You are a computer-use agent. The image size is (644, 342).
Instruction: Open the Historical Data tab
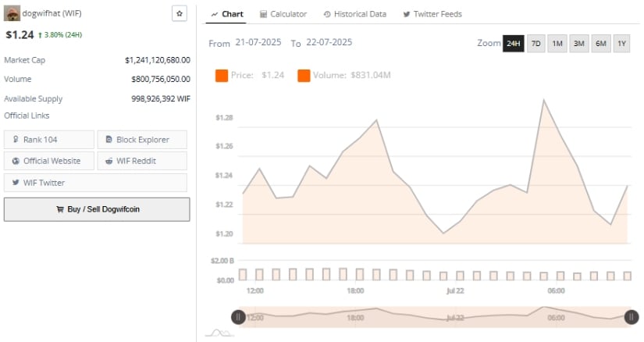pos(355,14)
